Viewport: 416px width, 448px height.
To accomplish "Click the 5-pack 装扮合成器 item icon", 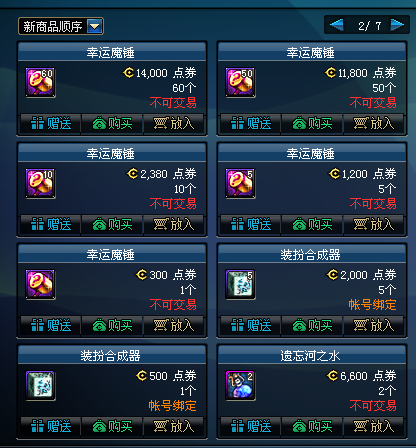I will 240,285.
